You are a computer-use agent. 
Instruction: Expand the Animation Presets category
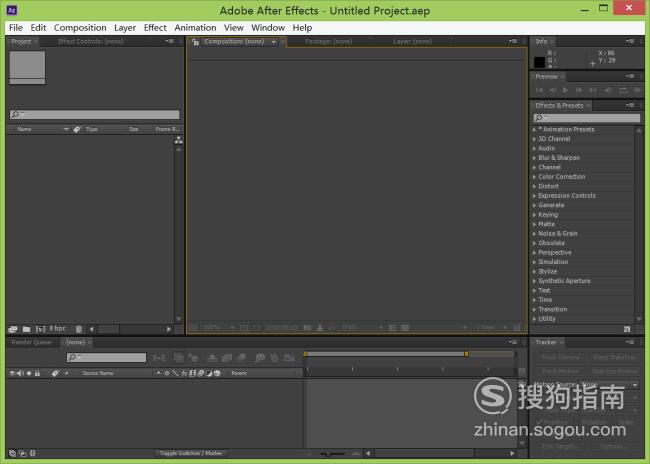coord(534,129)
